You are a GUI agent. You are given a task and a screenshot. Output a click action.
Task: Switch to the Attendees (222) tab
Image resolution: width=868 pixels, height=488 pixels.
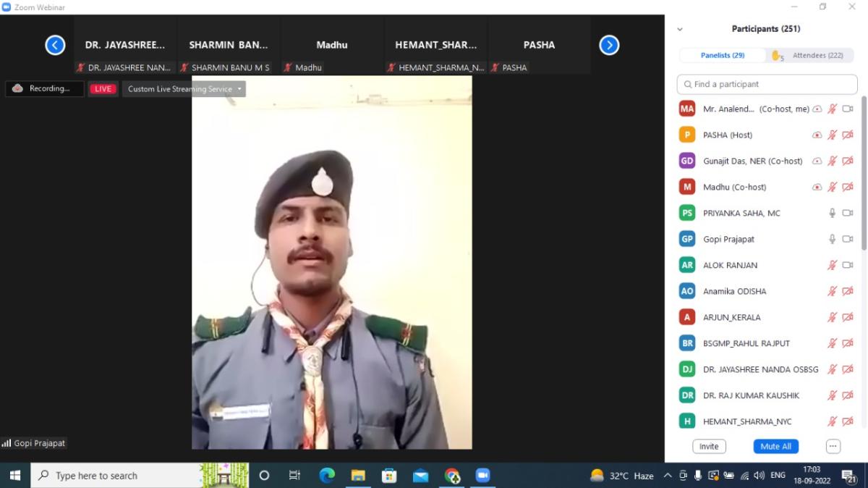pyautogui.click(x=817, y=56)
